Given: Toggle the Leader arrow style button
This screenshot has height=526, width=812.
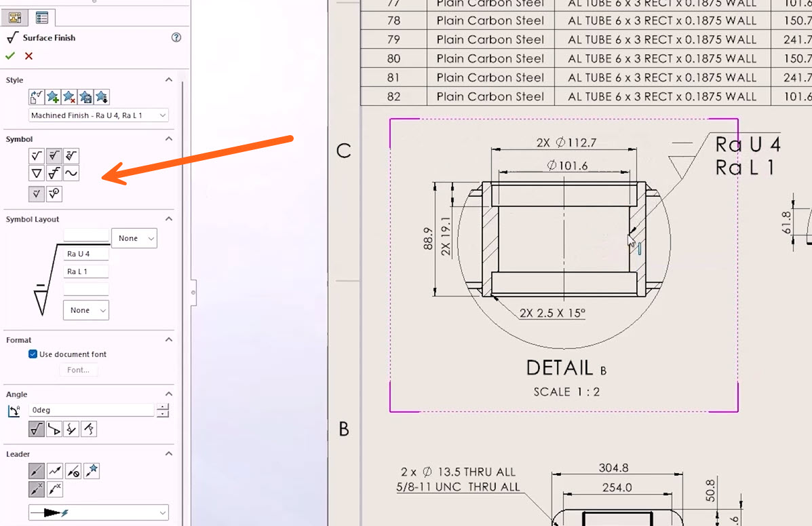Looking at the screenshot, I should (37, 471).
